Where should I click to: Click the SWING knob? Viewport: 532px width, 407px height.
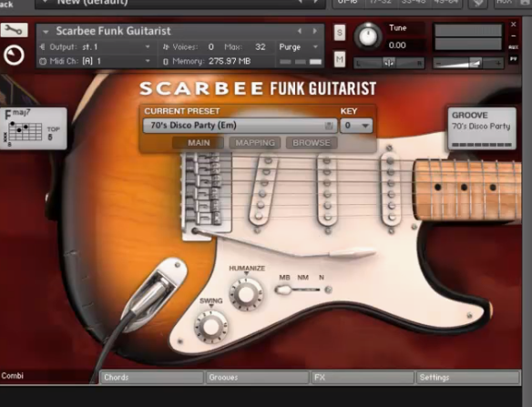pos(211,326)
